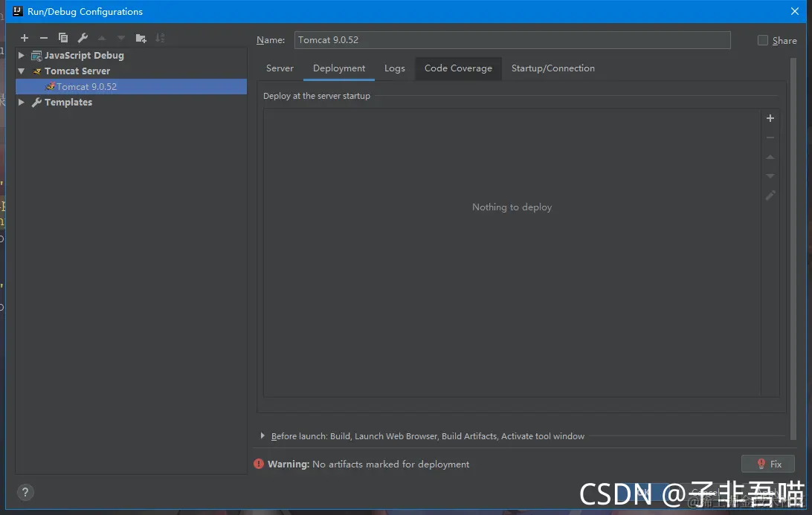Copy the selected configuration
Viewport: 812px width, 515px height.
63,38
